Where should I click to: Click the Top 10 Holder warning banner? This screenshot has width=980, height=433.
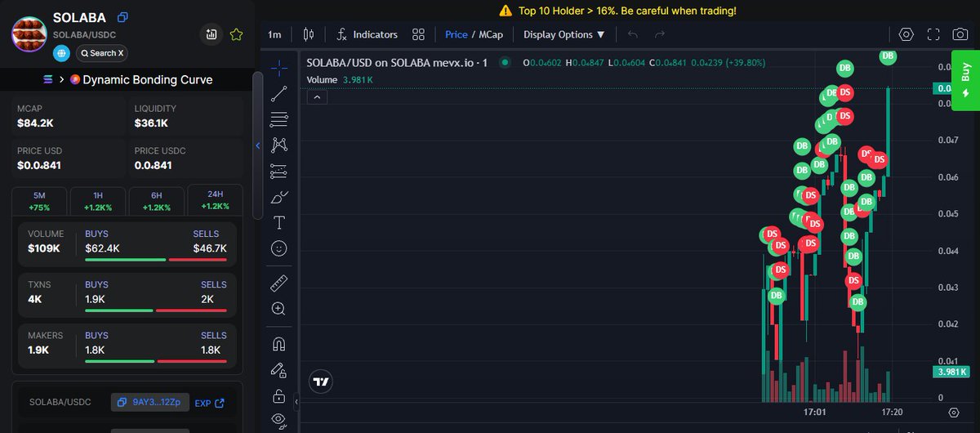(x=617, y=11)
